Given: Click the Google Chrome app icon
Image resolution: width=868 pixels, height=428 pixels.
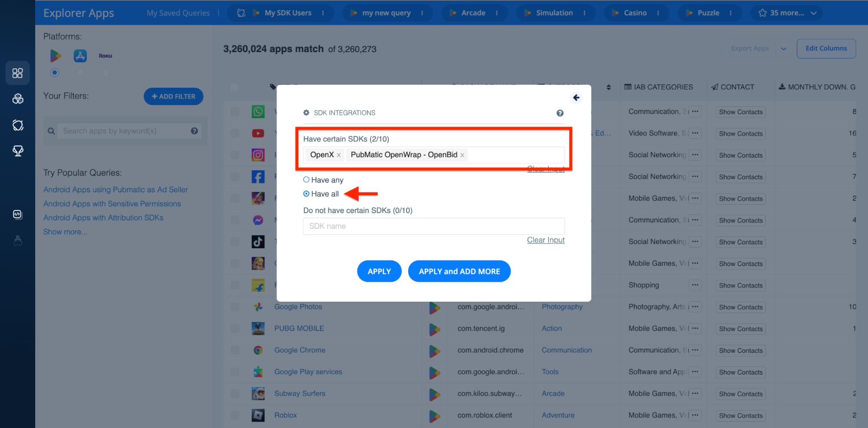Looking at the screenshot, I should point(258,350).
